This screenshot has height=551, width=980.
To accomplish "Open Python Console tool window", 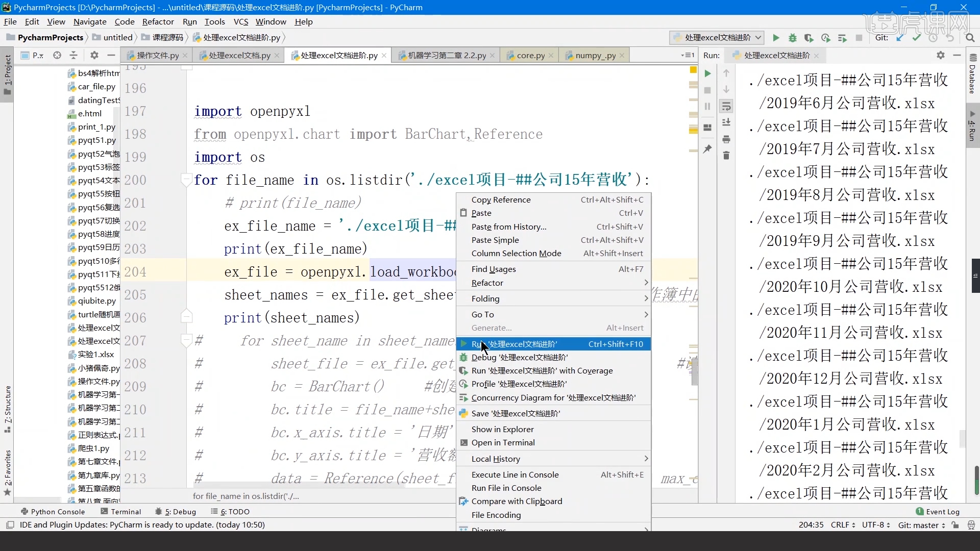I will [53, 512].
